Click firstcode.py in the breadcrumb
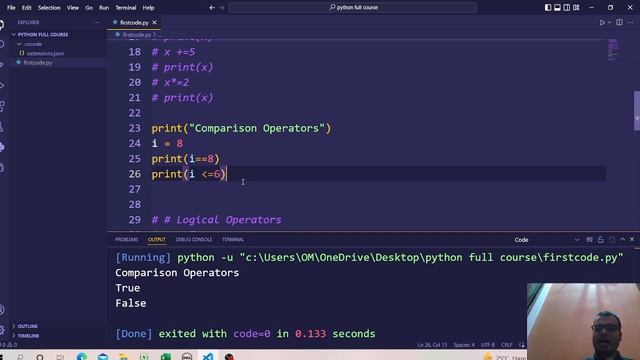Screen dimensions: 640x360 136,35
